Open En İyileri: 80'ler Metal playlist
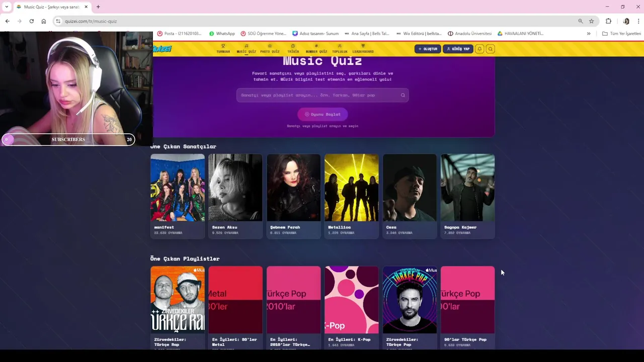The height and width of the screenshot is (362, 644). [x=235, y=307]
